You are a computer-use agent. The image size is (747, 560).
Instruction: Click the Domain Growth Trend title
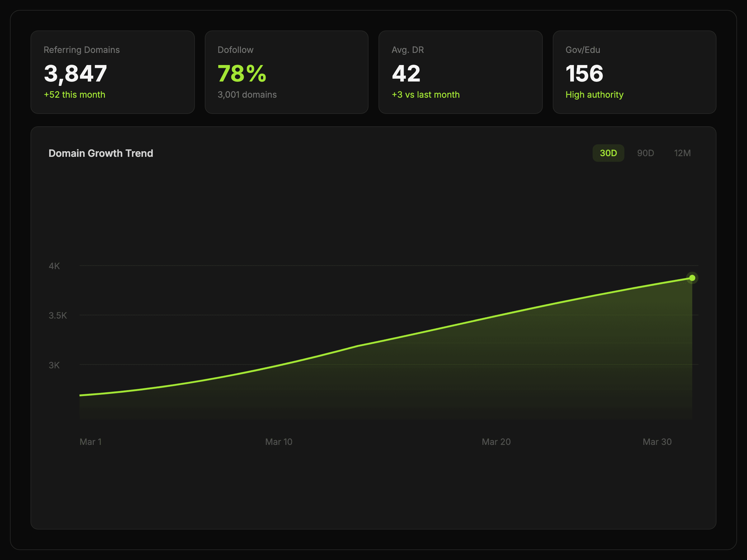pos(101,153)
